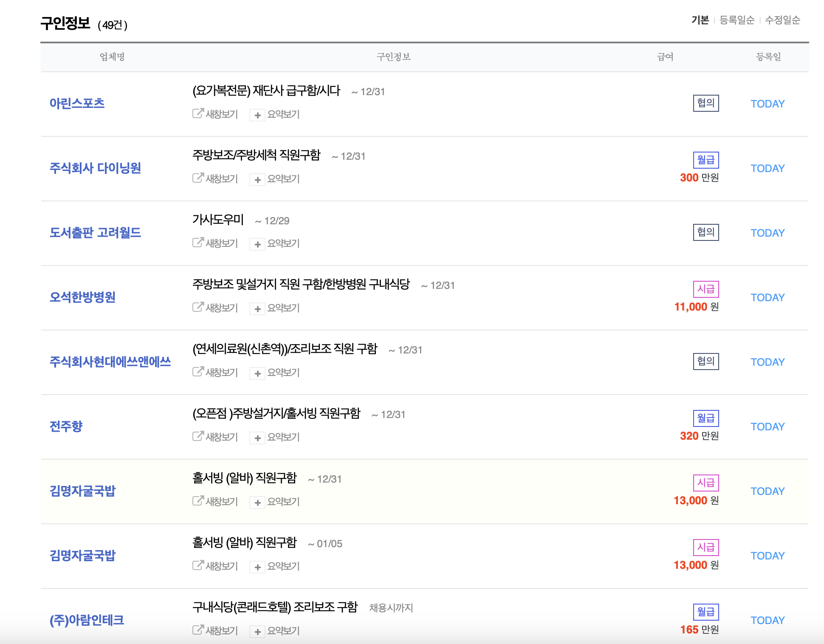This screenshot has height=644, width=824.
Task: Select the 기본 sort tab
Action: coord(700,20)
